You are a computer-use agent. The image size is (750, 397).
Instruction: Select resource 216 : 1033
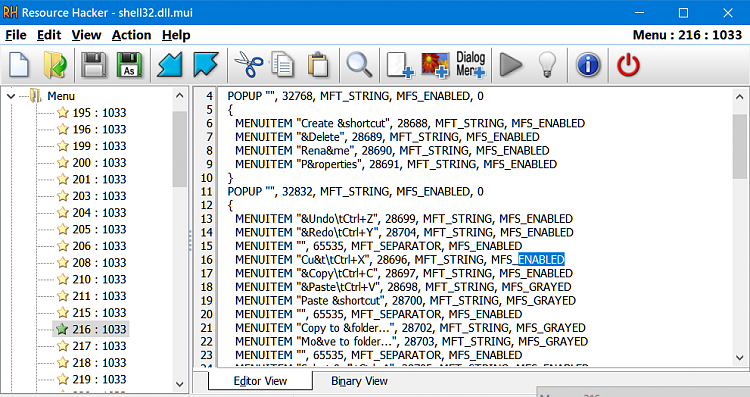click(x=99, y=330)
